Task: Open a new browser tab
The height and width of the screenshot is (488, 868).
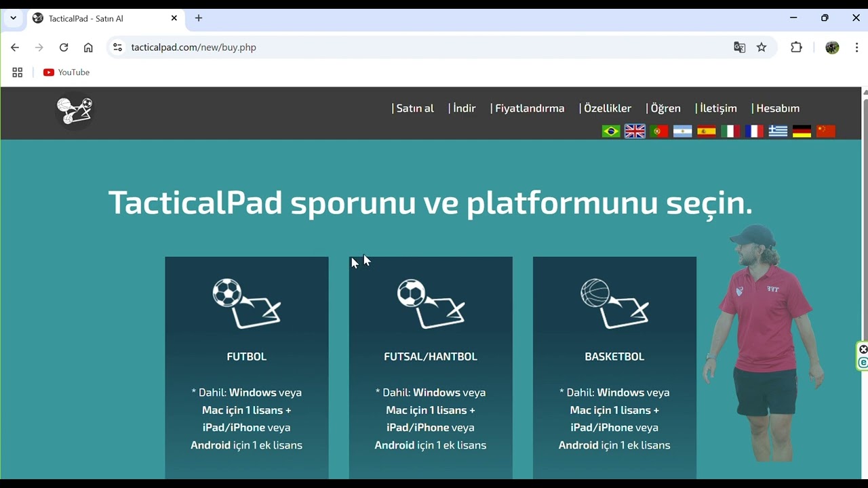Action: coord(199,18)
